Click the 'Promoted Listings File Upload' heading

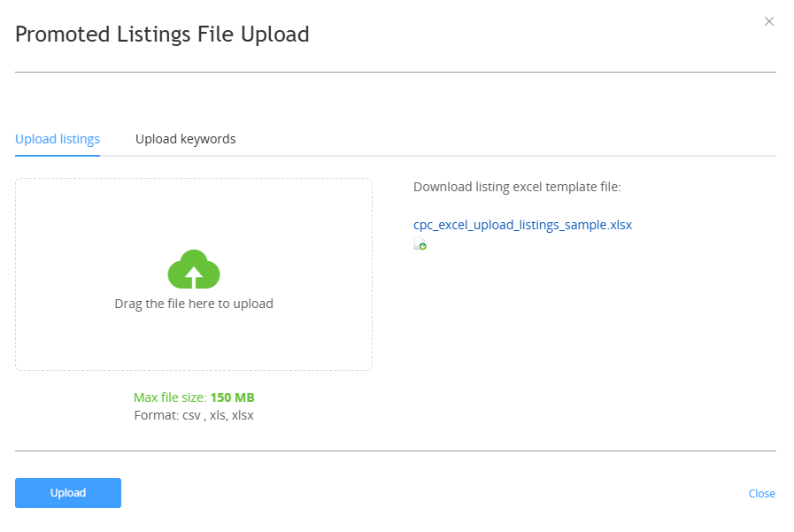(162, 35)
